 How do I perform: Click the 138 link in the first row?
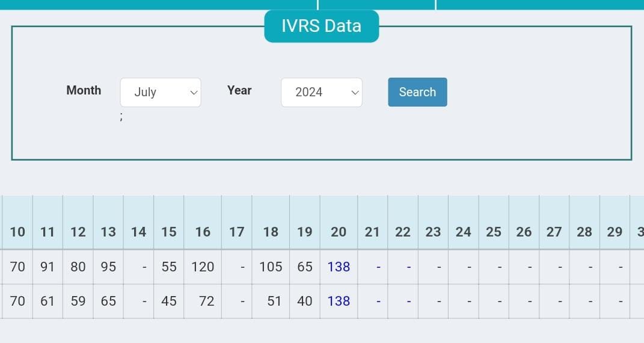pos(339,267)
